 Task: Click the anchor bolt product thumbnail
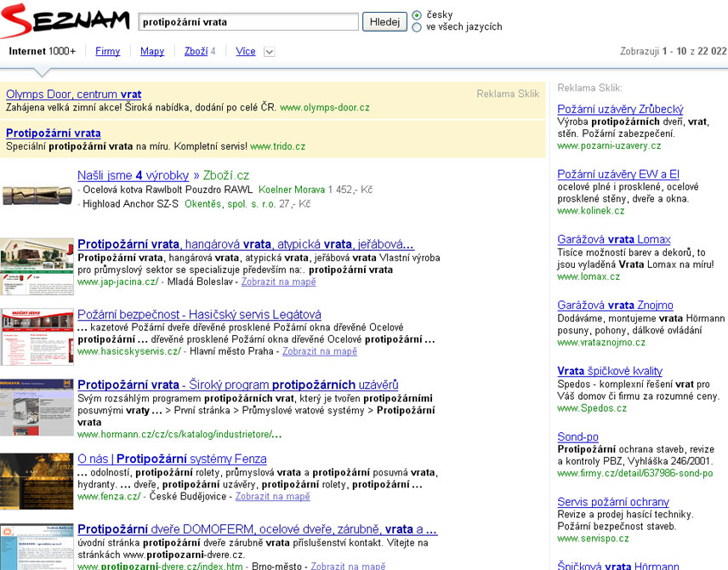pyautogui.click(x=37, y=195)
